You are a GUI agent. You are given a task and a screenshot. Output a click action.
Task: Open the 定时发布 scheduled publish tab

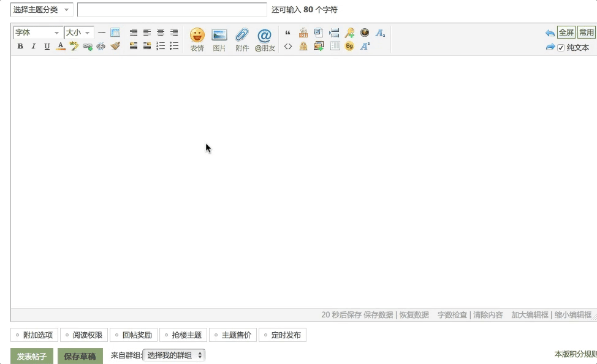point(283,335)
